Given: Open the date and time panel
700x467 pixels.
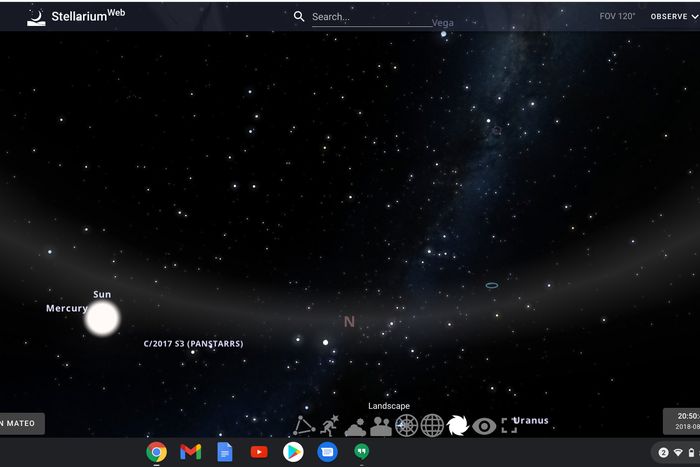Looking at the screenshot, I should click(682, 421).
